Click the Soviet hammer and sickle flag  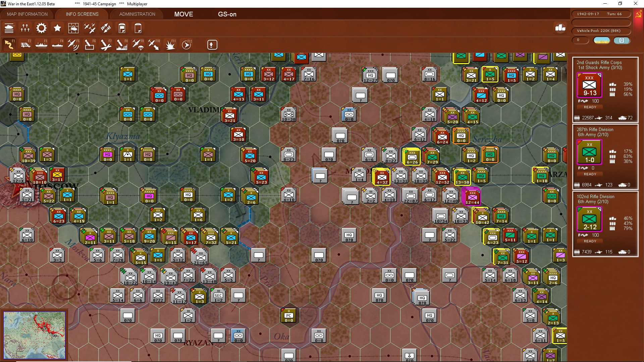click(639, 15)
